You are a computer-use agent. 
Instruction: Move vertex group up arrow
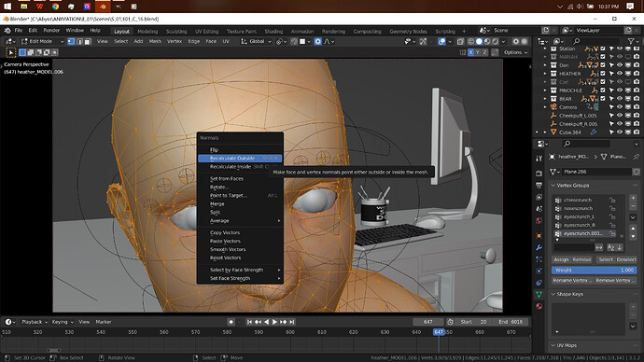point(633,229)
